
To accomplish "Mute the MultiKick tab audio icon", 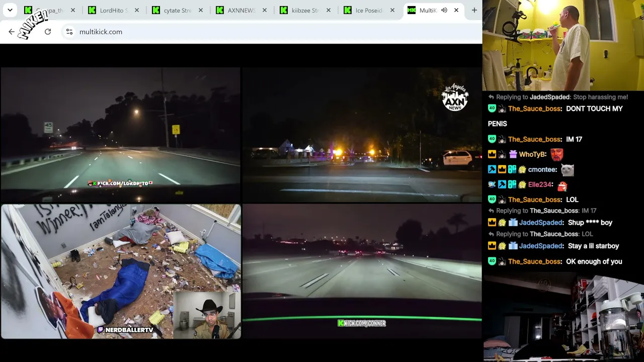I will tap(444, 10).
